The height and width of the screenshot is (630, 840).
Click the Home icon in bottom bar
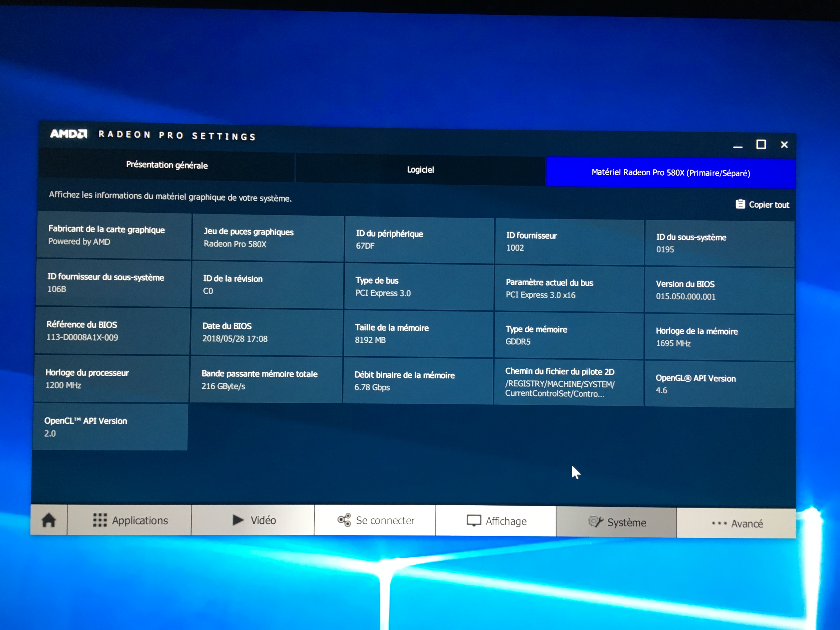click(49, 520)
